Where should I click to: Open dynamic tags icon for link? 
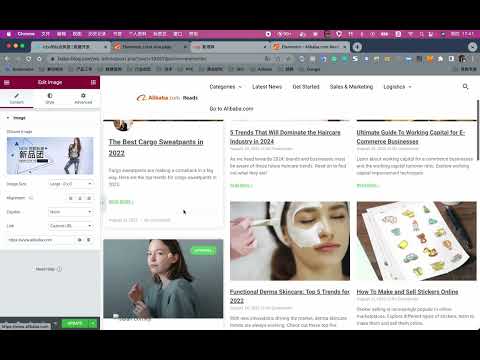pyautogui.click(x=89, y=240)
